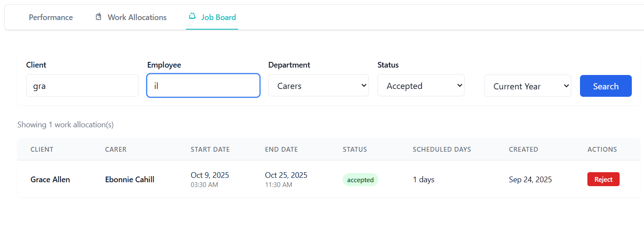
Task: Click the Job Board tab icon
Action: point(192,17)
